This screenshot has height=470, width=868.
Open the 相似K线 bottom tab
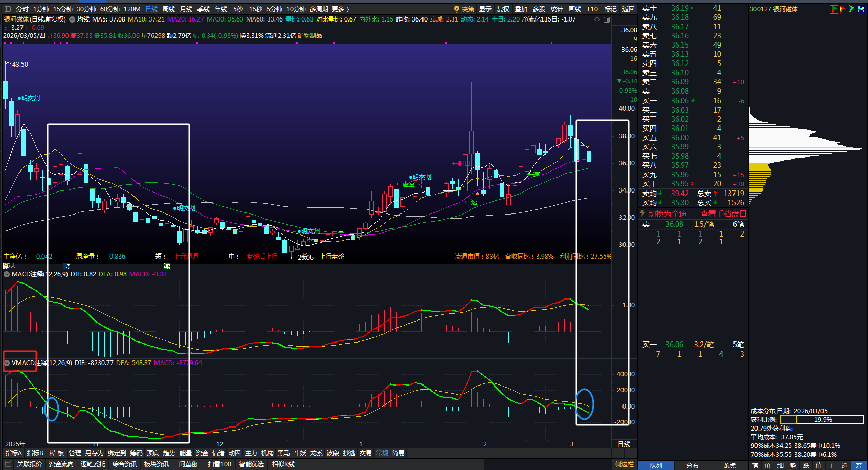(x=283, y=464)
